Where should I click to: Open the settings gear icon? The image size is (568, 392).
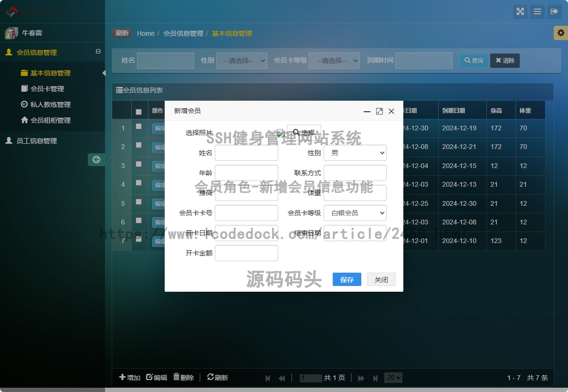pos(561,32)
